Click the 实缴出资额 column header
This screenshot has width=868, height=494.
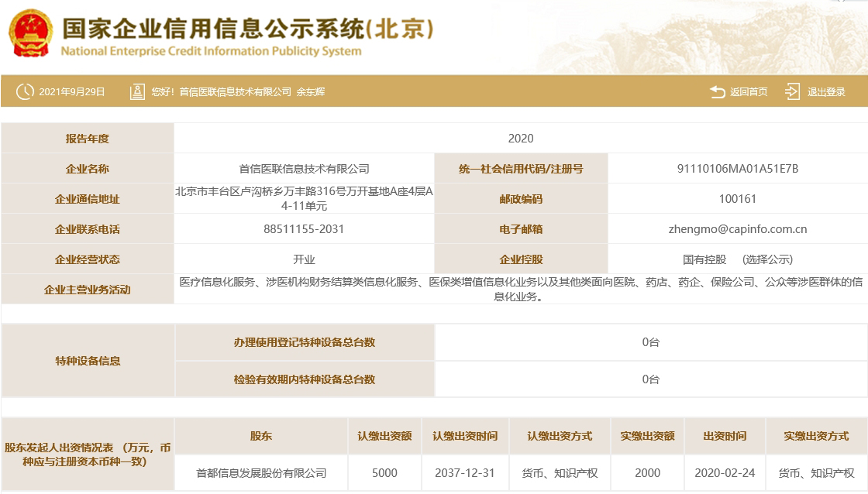coord(648,436)
